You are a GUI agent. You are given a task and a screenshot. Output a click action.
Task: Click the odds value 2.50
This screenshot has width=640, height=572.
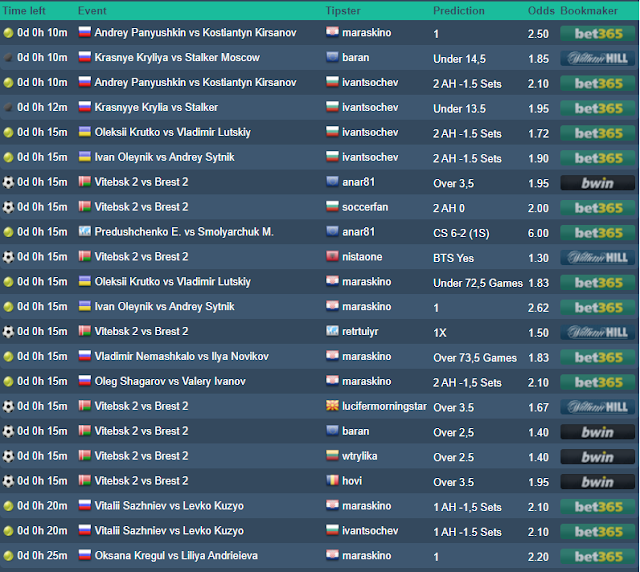coord(538,34)
